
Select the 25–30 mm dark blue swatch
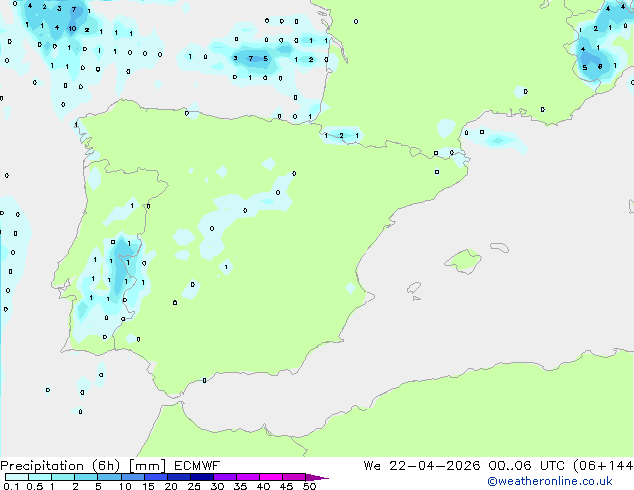tap(202, 477)
